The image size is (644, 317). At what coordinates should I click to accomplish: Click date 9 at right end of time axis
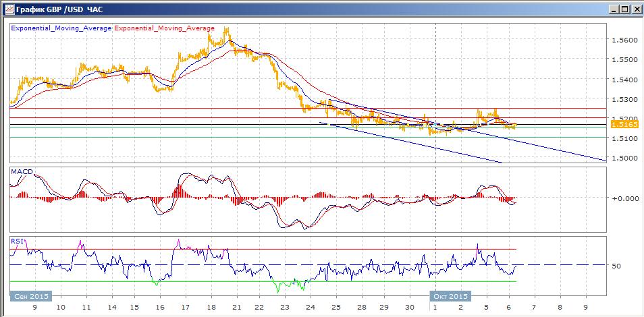point(585,306)
